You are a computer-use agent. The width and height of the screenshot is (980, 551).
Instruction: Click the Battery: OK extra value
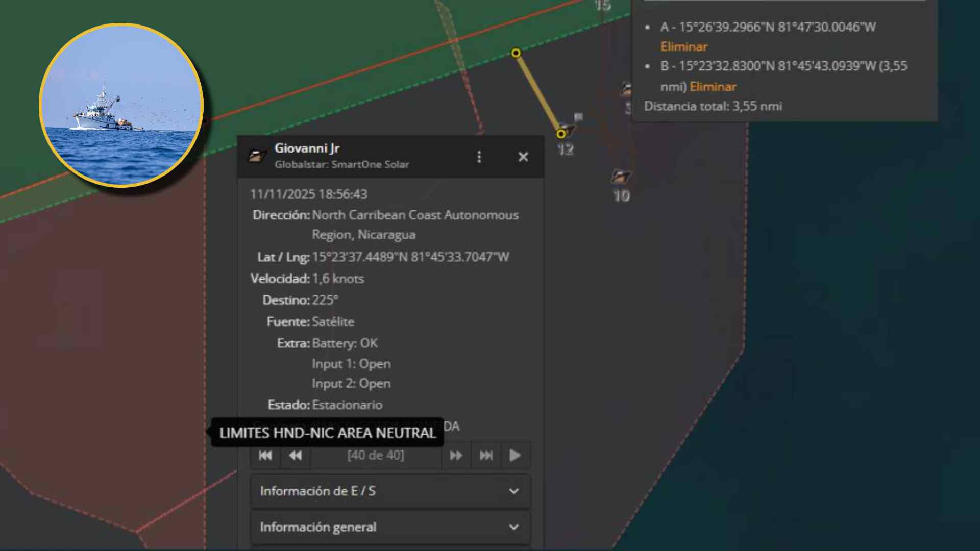(x=345, y=343)
